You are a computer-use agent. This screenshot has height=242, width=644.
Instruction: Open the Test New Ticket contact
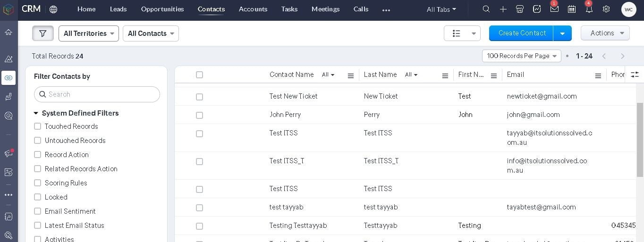tap(293, 96)
